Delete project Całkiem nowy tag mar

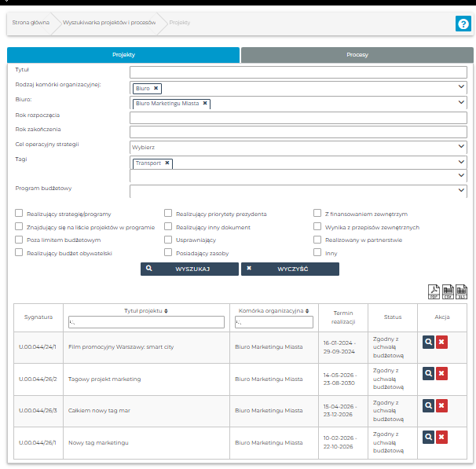[441, 405]
